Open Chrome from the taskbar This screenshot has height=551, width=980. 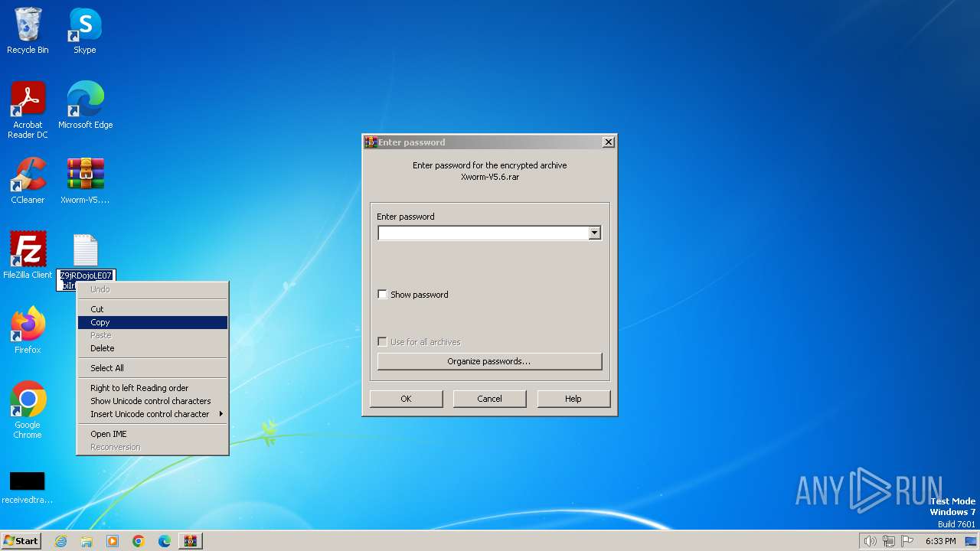coord(139,541)
